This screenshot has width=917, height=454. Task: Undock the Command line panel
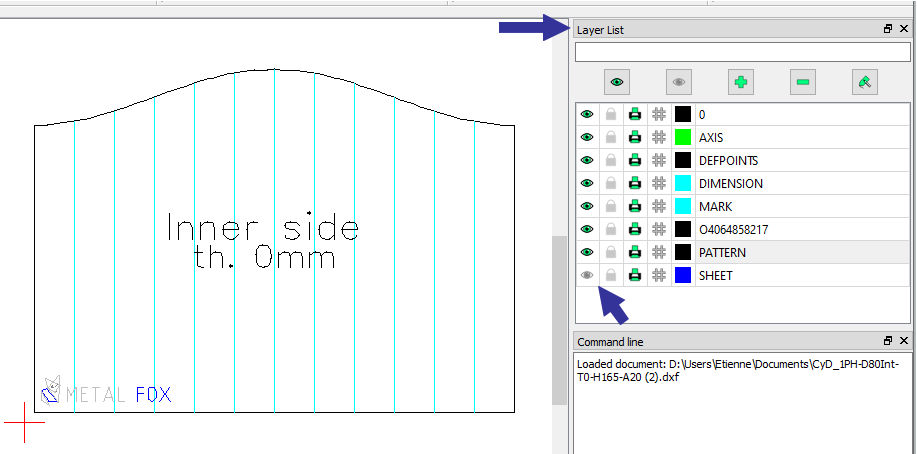pyautogui.click(x=888, y=340)
